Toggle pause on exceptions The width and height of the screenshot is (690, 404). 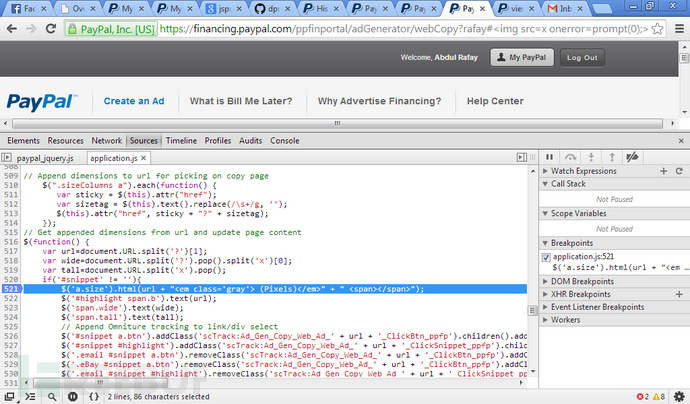tap(73, 397)
